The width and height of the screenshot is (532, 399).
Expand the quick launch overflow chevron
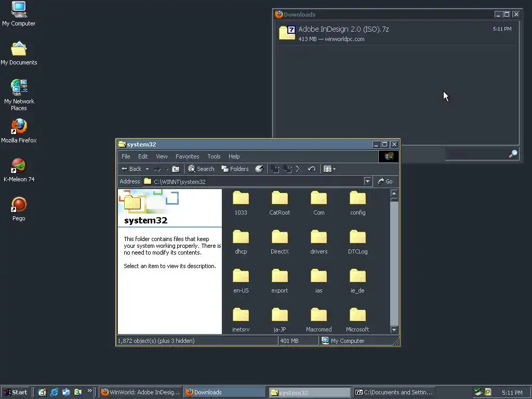pyautogui.click(x=89, y=391)
